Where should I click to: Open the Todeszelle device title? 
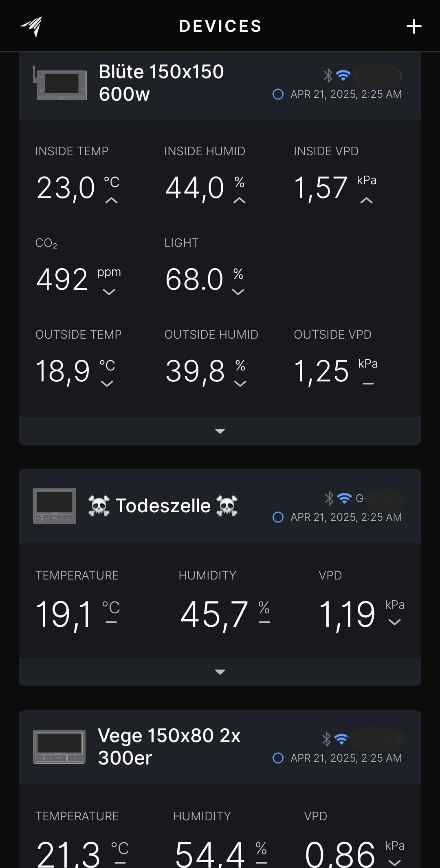pyautogui.click(x=163, y=506)
